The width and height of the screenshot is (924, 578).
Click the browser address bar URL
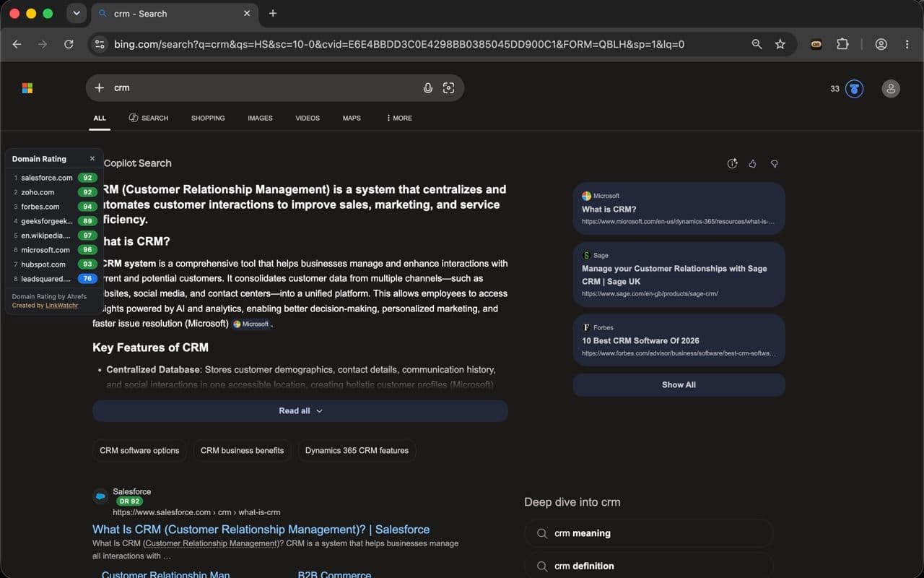point(399,44)
